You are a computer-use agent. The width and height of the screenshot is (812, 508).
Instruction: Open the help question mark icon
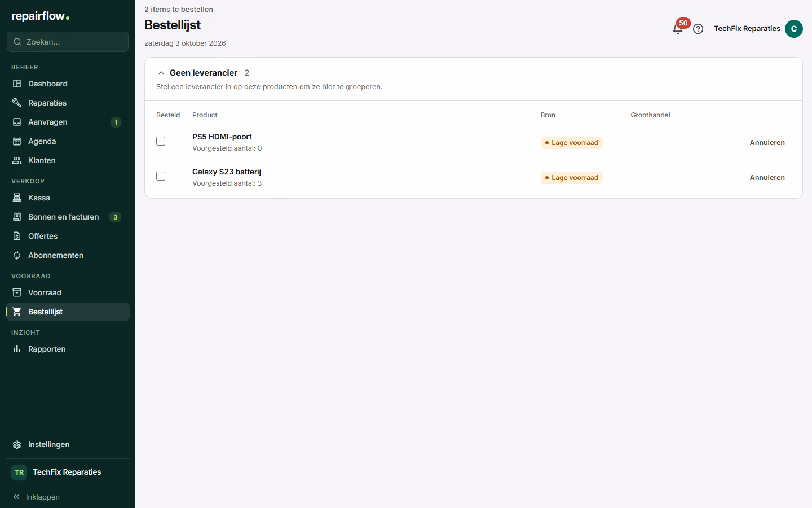click(x=698, y=29)
